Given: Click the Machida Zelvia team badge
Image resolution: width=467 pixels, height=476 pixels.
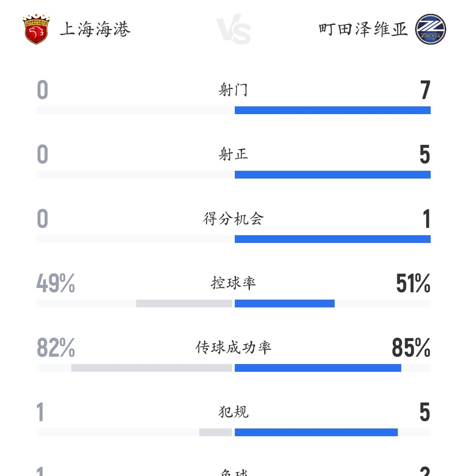Looking at the screenshot, I should (430, 30).
